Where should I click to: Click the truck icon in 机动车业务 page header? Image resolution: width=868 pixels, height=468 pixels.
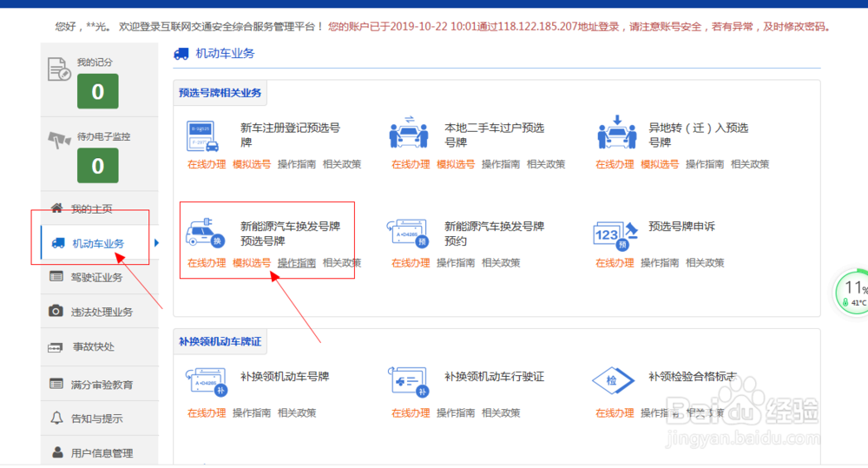(x=181, y=54)
